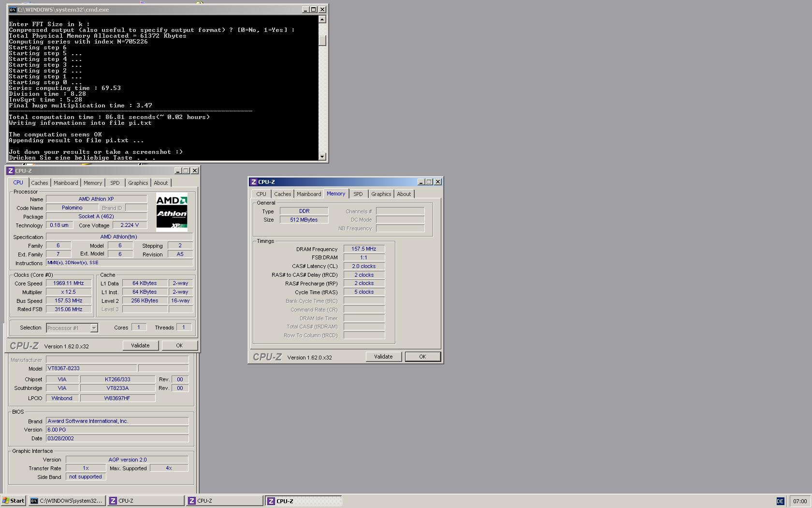This screenshot has height=508, width=812.
Task: Click the AGP version 2.0 field
Action: (x=127, y=460)
